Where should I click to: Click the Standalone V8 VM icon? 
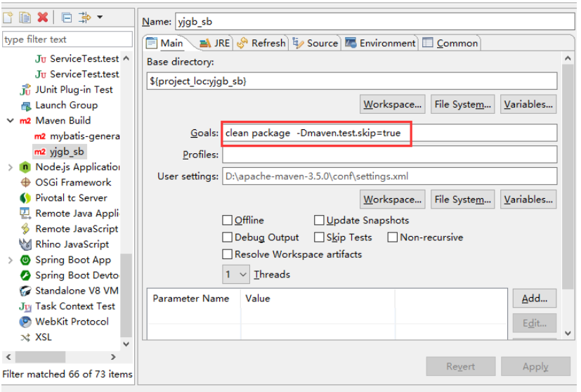[25, 291]
